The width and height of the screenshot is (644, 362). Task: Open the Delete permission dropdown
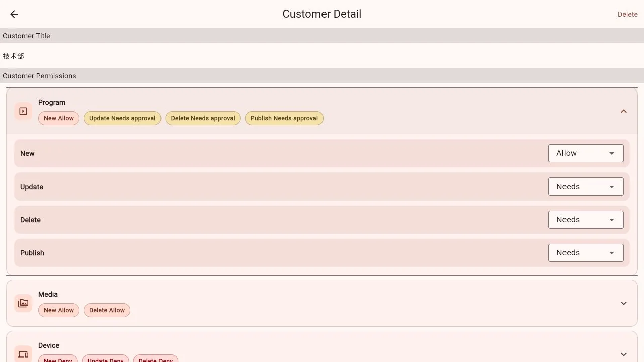tap(586, 220)
